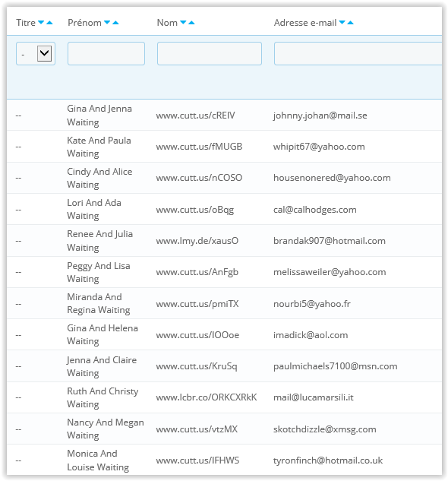
Task: Sort Titre column descending arrow
Action: click(x=41, y=22)
